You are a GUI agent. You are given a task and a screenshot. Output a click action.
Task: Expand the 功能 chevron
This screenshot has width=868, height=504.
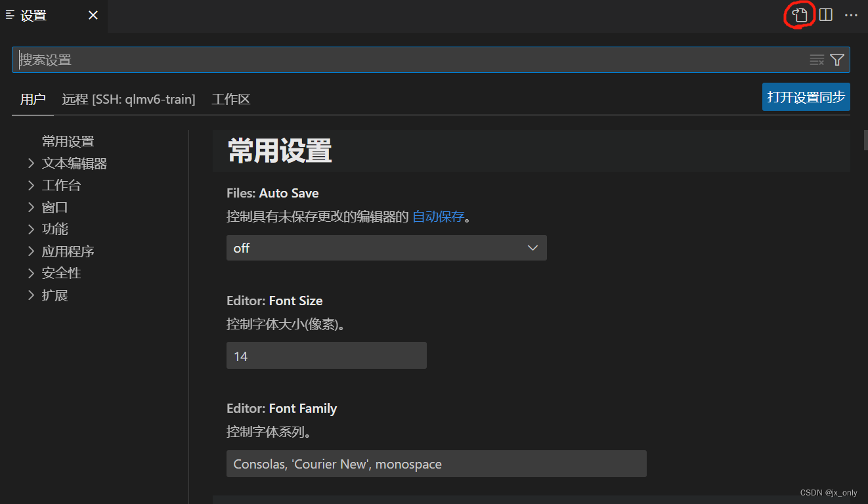coord(31,229)
